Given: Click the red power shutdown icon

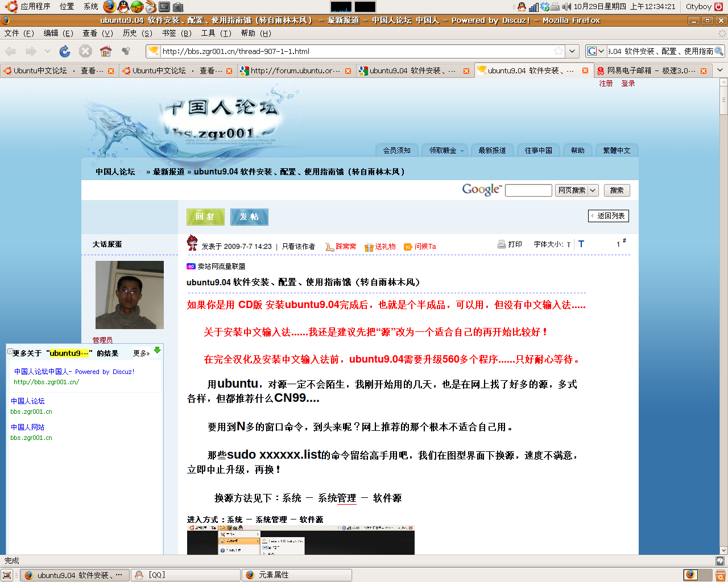Looking at the screenshot, I should click(719, 7).
